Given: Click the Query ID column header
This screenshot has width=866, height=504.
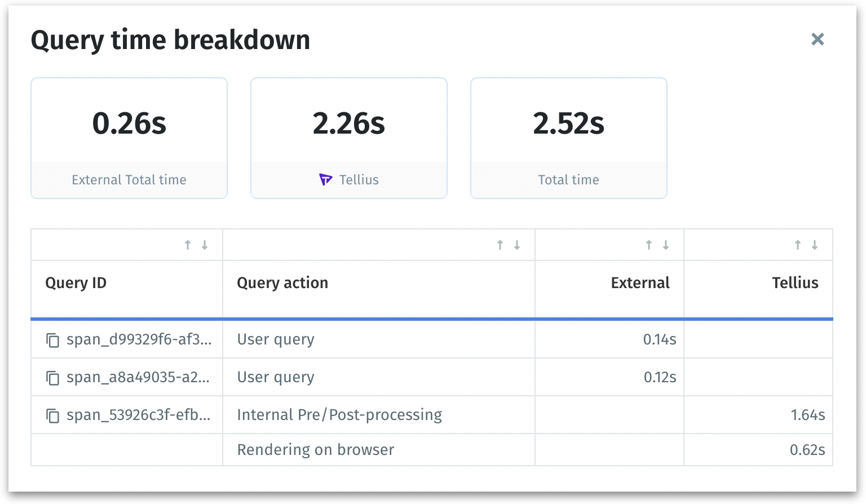Looking at the screenshot, I should (x=76, y=283).
